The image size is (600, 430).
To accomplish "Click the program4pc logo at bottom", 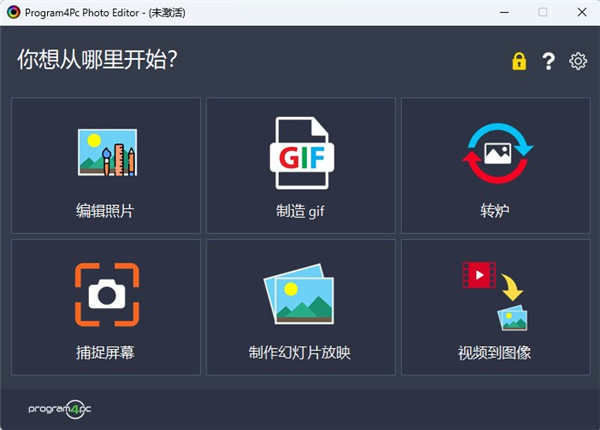I will pos(60,409).
